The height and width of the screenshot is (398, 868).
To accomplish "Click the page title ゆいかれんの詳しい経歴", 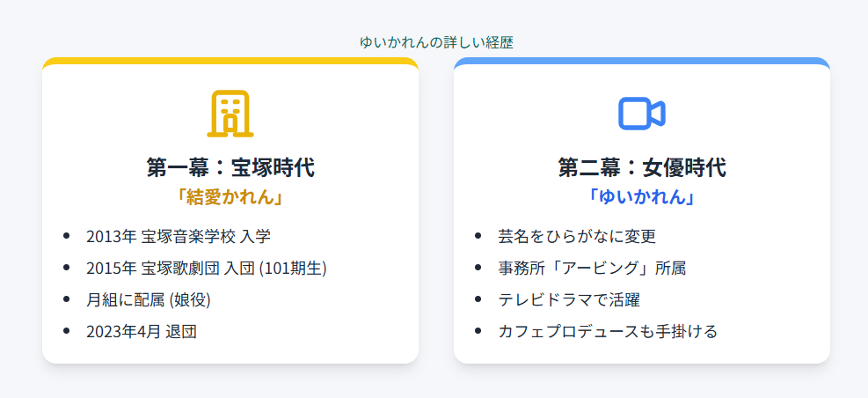I will point(436,42).
